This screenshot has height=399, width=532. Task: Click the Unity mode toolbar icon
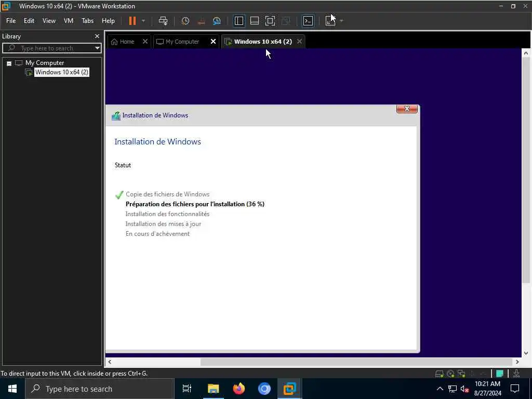(x=286, y=21)
